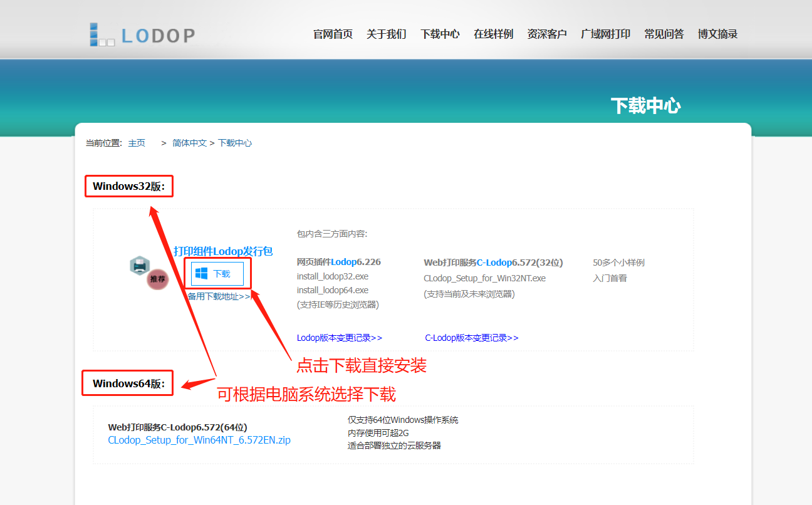Click 主页 in the breadcrumb
The image size is (812, 505).
(137, 143)
